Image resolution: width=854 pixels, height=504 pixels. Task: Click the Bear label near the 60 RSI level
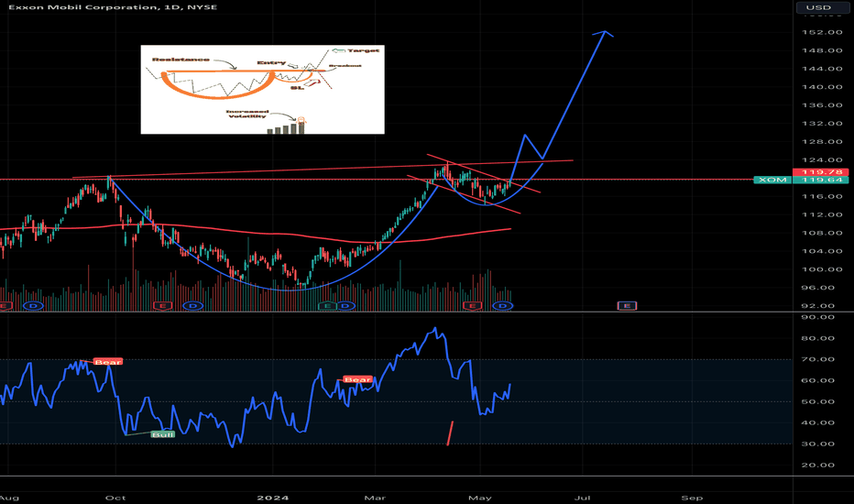coord(358,379)
